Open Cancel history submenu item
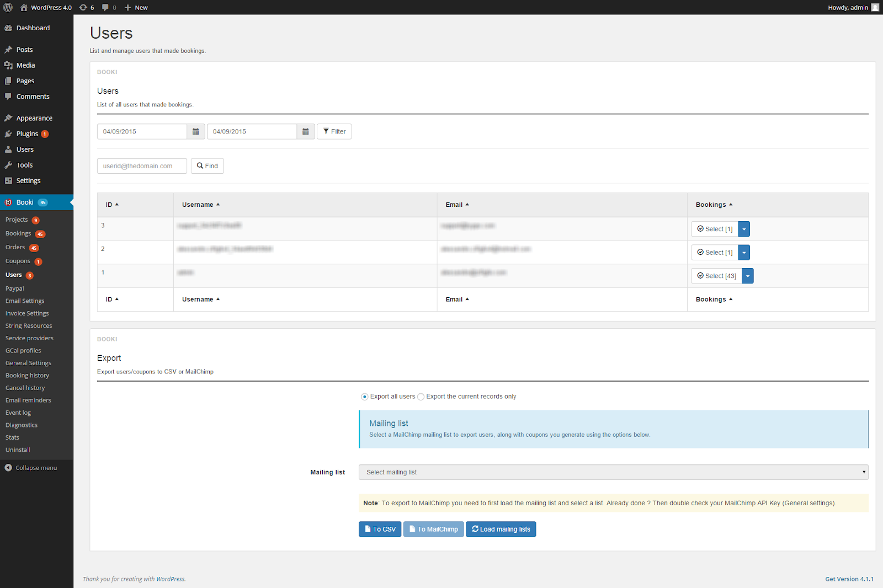883x588 pixels. click(25, 388)
